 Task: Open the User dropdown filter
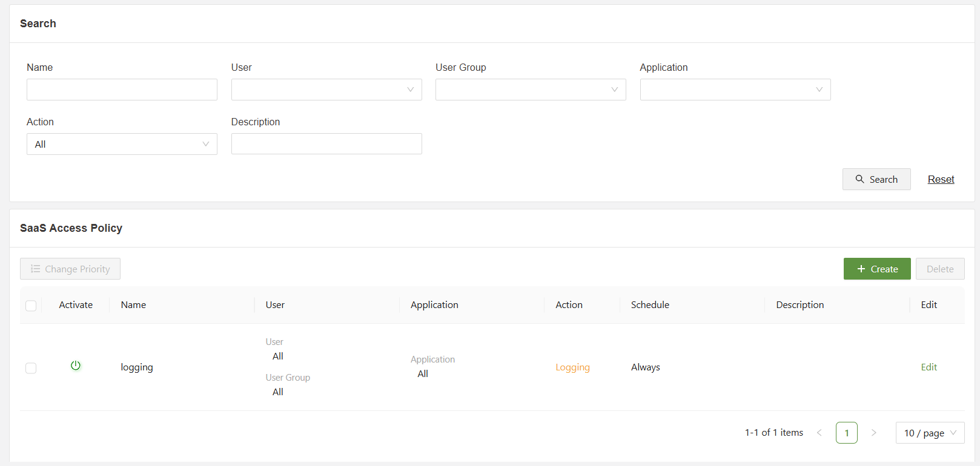(x=326, y=90)
